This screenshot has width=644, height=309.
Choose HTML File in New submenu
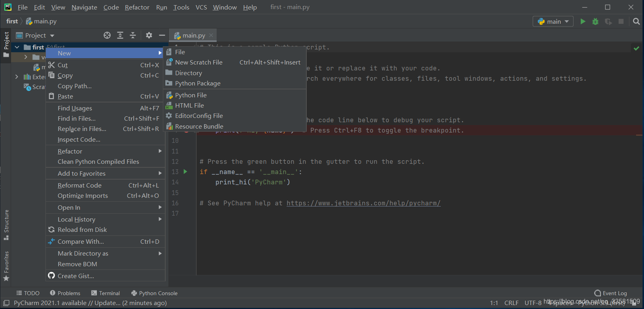click(x=235, y=105)
